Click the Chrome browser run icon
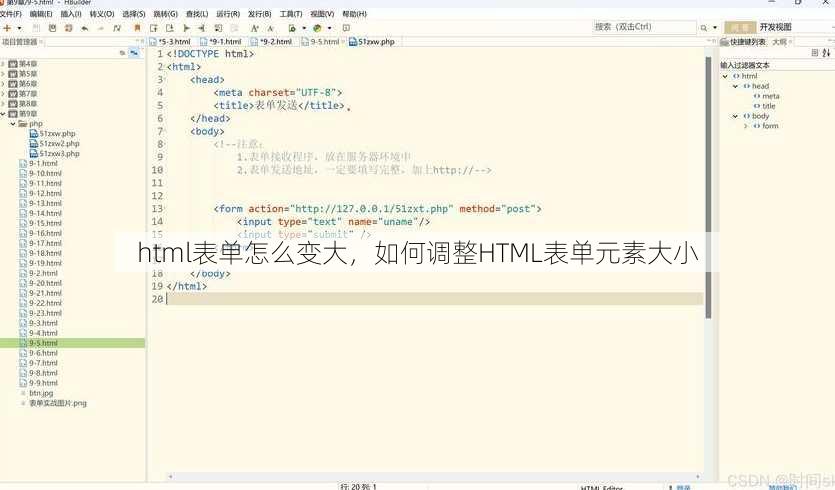This screenshot has height=490, width=835. [x=317, y=28]
